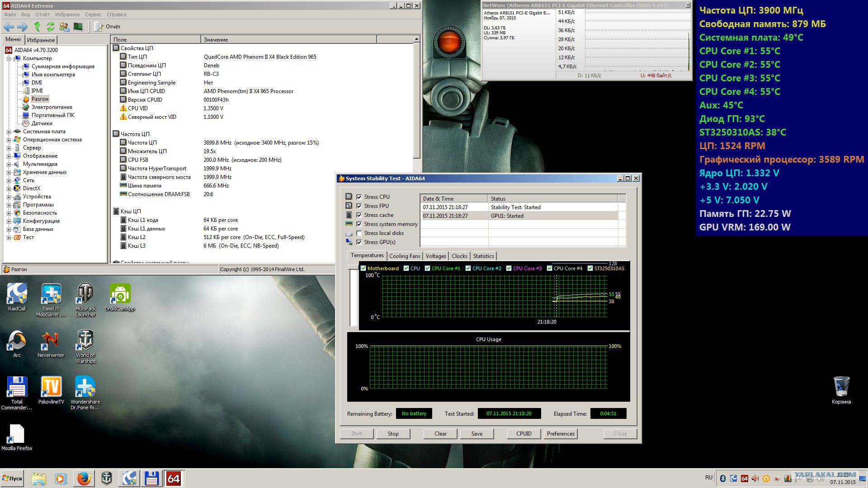The image size is (868, 488).
Task: Open CPUID from the stability test window
Action: 524,434
